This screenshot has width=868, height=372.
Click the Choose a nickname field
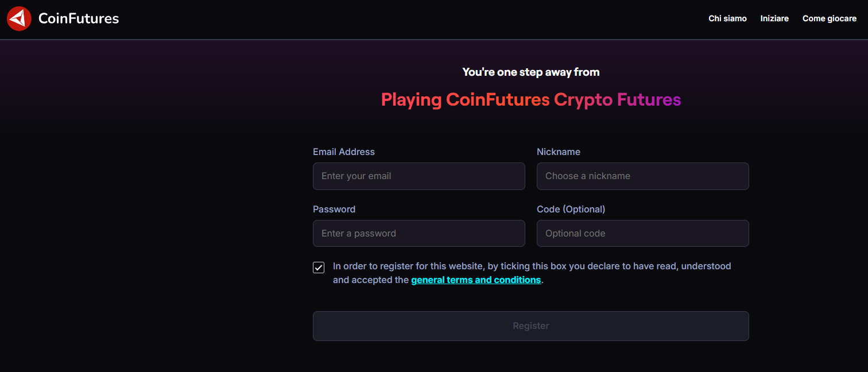tap(642, 176)
